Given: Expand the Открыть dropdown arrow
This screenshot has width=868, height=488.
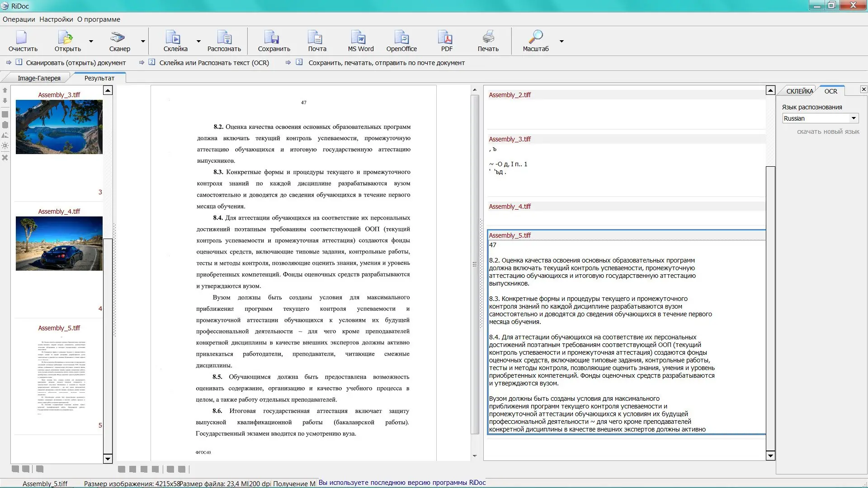Looking at the screenshot, I should 91,41.
